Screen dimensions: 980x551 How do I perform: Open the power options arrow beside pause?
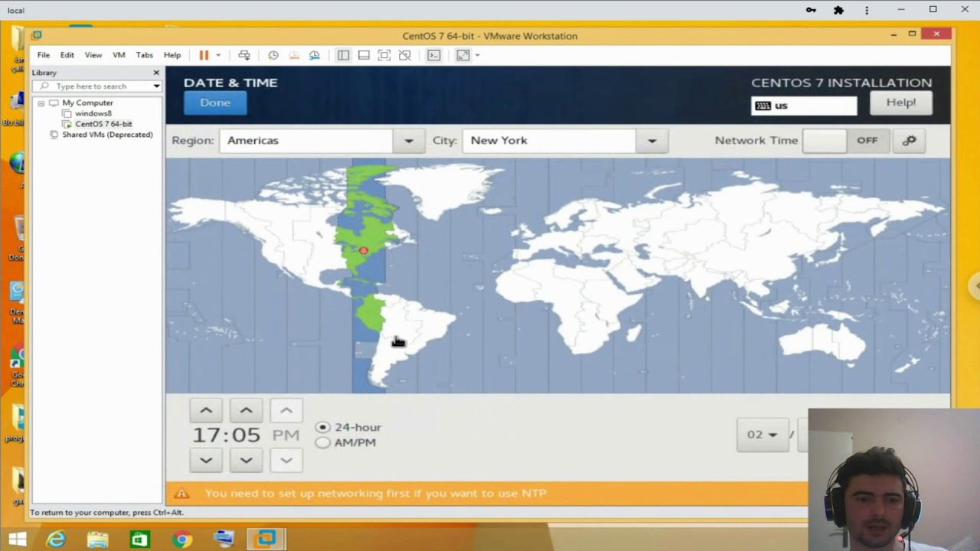pos(218,55)
